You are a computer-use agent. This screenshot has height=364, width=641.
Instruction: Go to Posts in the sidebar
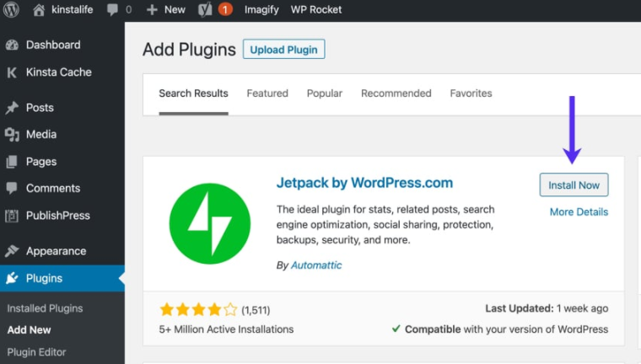40,108
